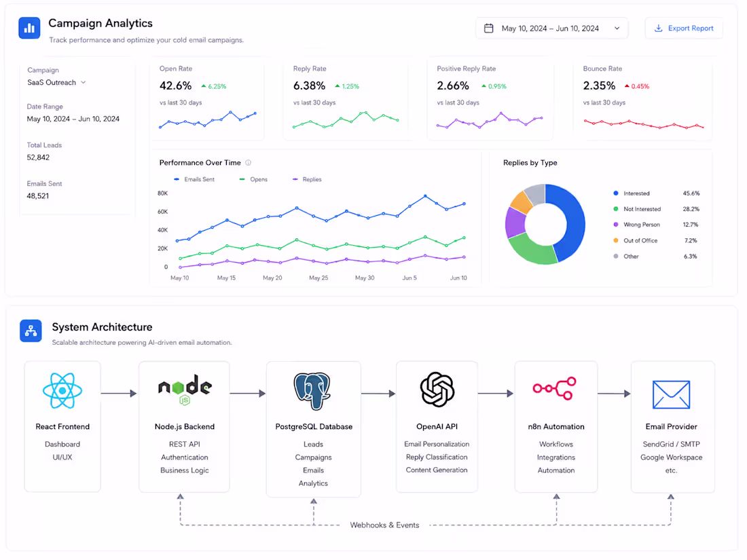Click the 42.6% Open Rate value
The height and width of the screenshot is (560, 747).
pos(175,86)
